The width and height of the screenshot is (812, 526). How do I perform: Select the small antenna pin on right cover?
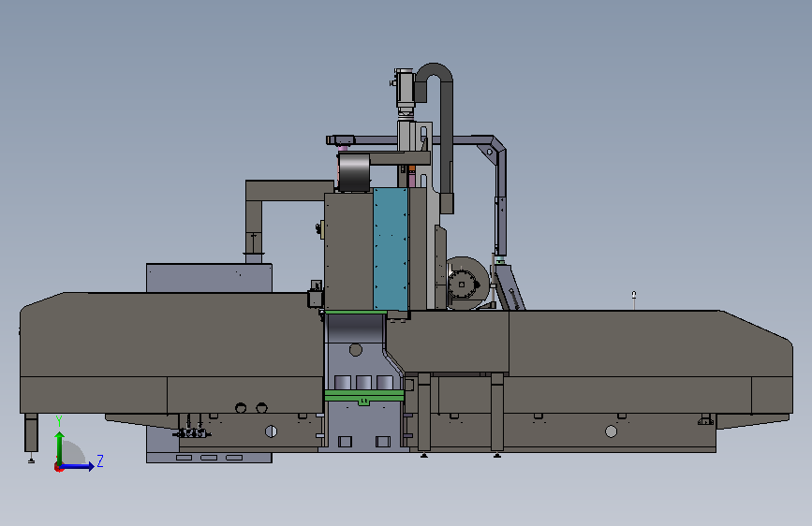pos(634,300)
